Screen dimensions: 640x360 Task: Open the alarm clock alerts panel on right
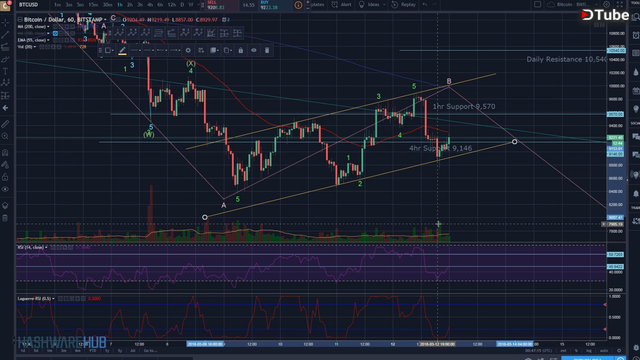coord(636,36)
